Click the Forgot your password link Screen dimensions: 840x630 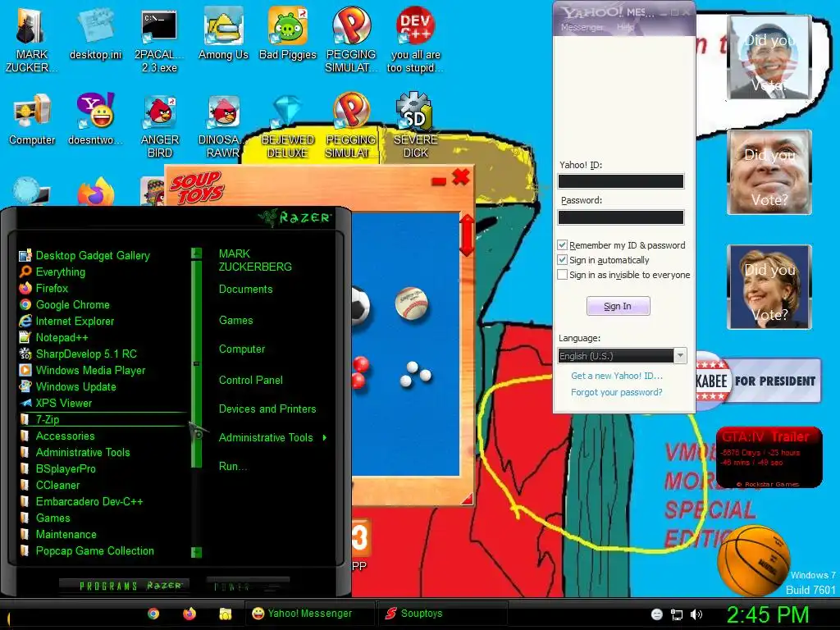[617, 392]
